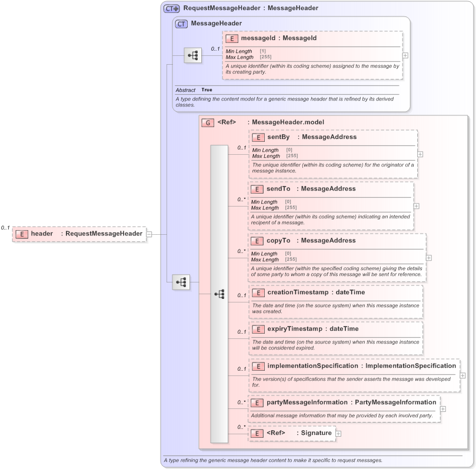Click the sequence compositor icon under MessageHeader
This screenshot has height=469, width=476.
point(191,54)
